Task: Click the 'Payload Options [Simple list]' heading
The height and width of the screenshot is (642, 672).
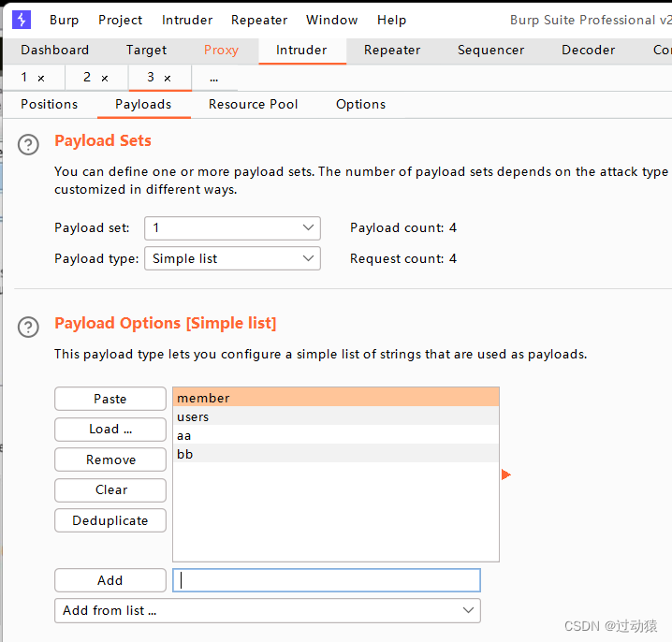Action: tap(166, 323)
